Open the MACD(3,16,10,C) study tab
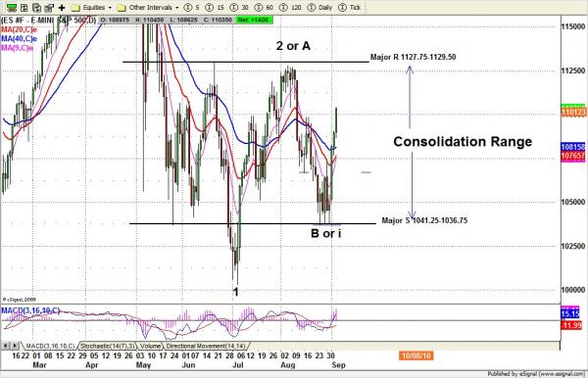Viewport: 588px width, 378px height. [50, 346]
